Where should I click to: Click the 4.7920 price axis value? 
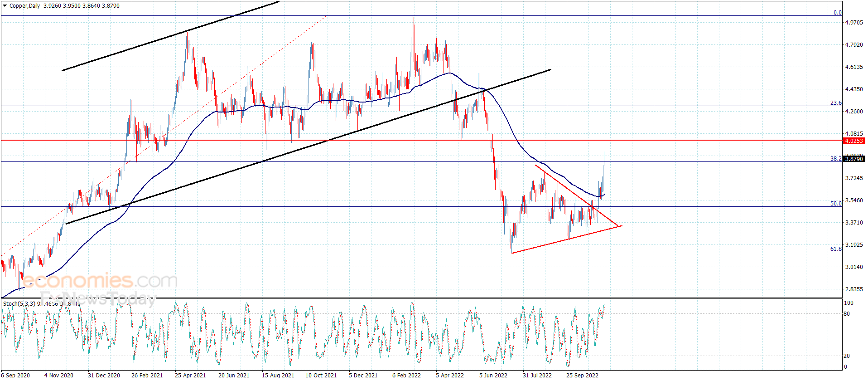point(854,45)
